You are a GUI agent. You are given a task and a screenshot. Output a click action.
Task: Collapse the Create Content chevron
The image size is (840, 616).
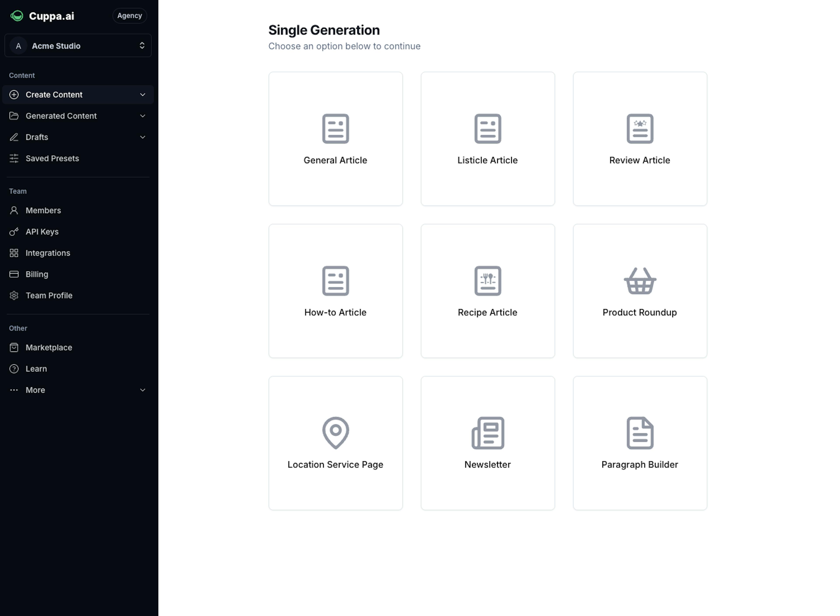[142, 95]
